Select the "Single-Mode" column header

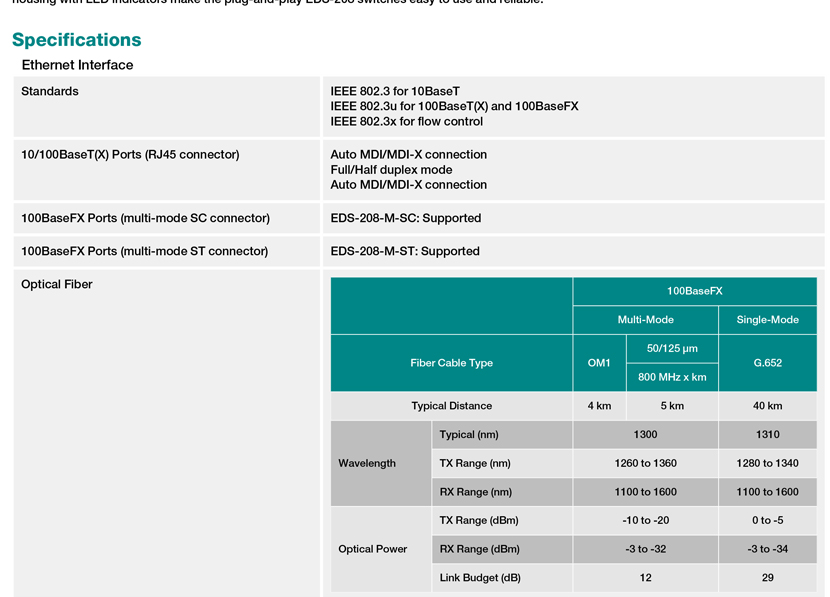tap(768, 320)
